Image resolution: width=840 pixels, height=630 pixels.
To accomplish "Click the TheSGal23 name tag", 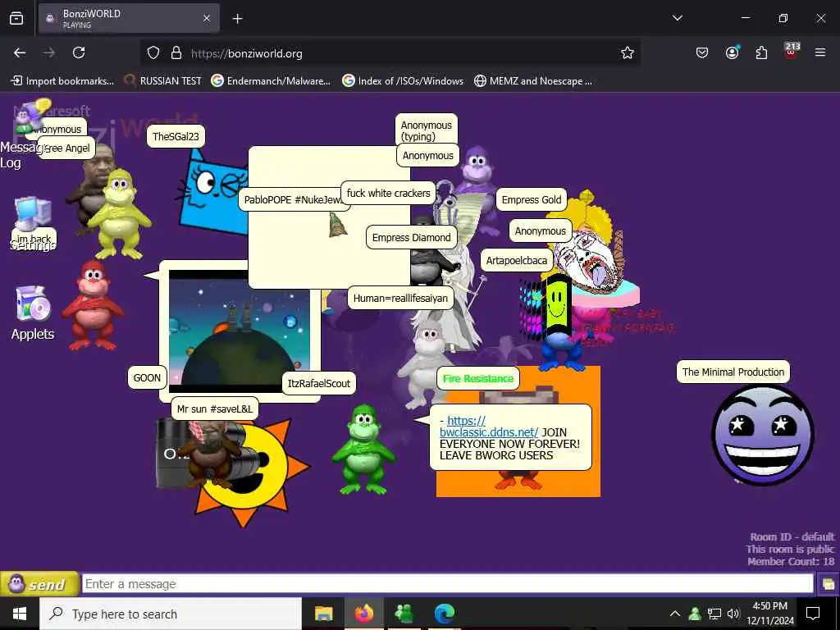I will [x=176, y=137].
